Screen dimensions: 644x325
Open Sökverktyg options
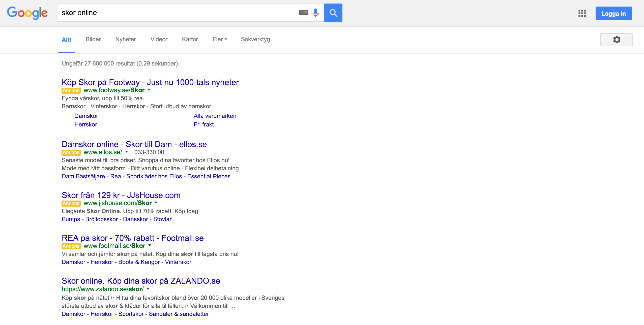pyautogui.click(x=255, y=39)
